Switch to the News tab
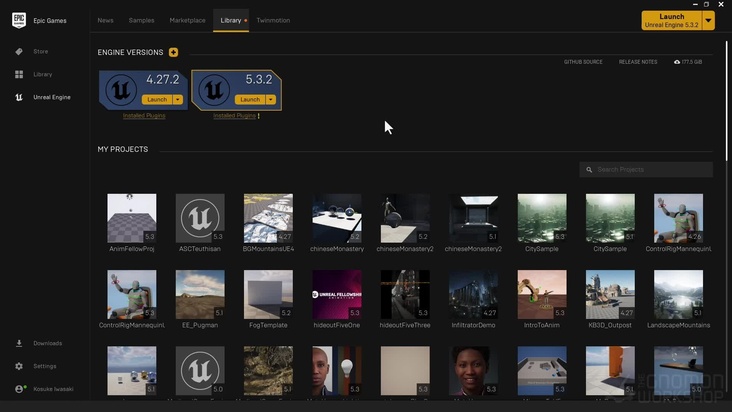732x412 pixels. click(x=106, y=21)
